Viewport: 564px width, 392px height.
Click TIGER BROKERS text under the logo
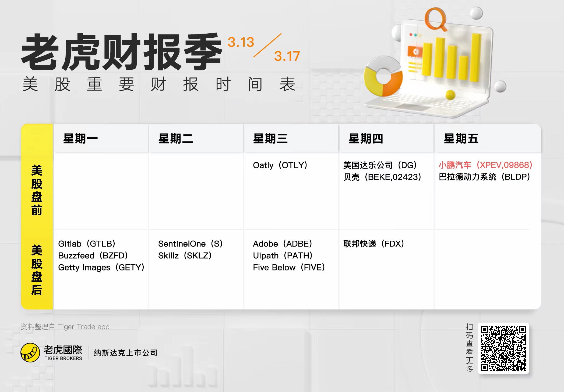click(x=63, y=358)
